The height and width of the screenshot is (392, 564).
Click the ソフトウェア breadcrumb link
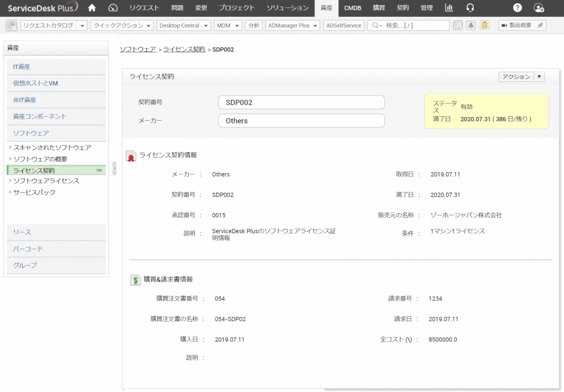138,49
